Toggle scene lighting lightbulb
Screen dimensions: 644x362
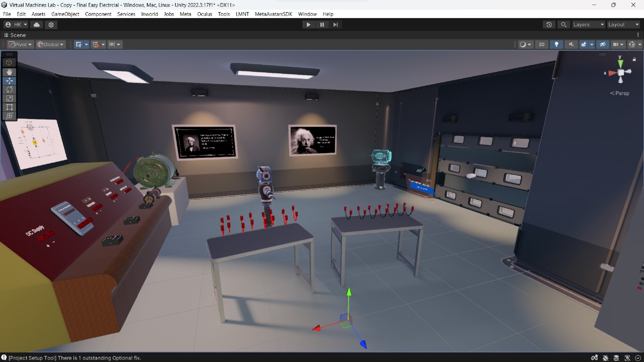point(556,44)
